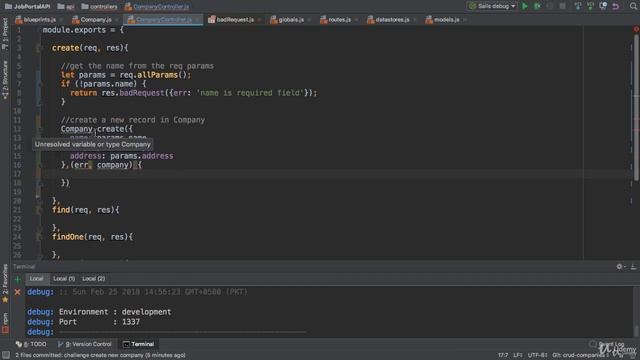Change line separator LF in status bar
640x360 pixels.
point(518,355)
